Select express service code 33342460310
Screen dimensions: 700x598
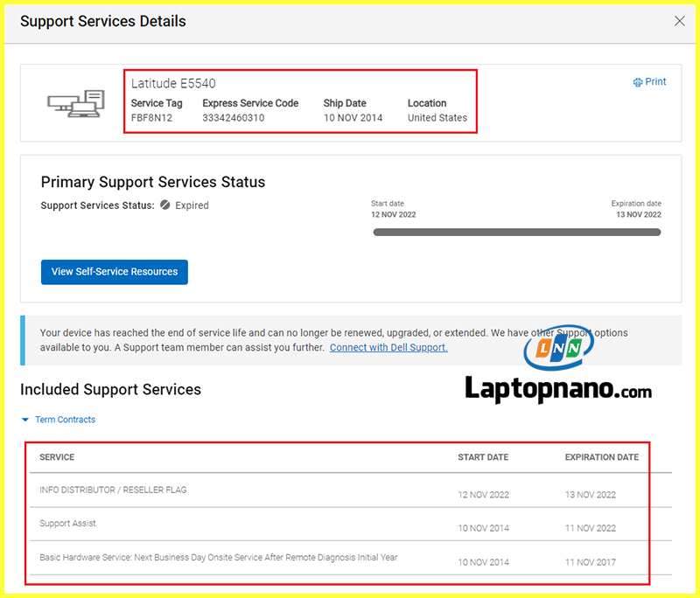(233, 118)
